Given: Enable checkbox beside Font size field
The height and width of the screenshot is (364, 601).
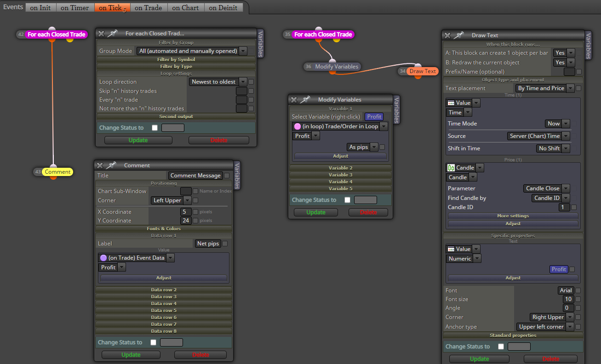Looking at the screenshot, I should pyautogui.click(x=578, y=299).
